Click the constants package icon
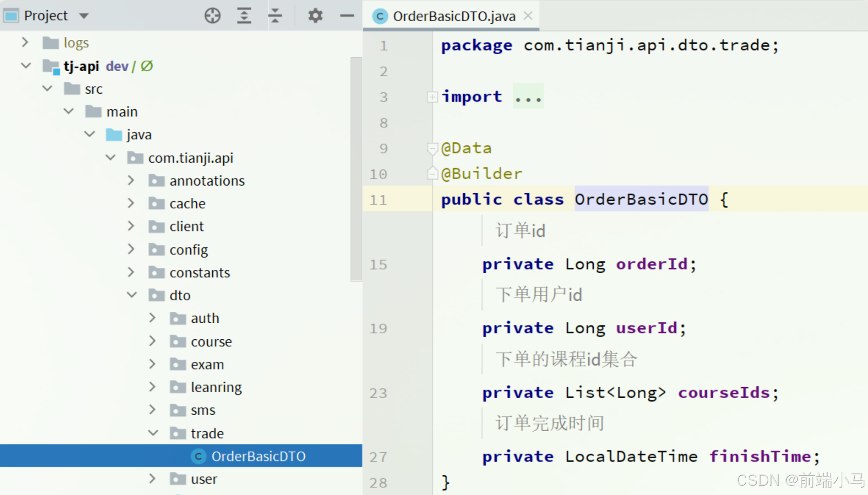This screenshot has width=868, height=495. 156,272
